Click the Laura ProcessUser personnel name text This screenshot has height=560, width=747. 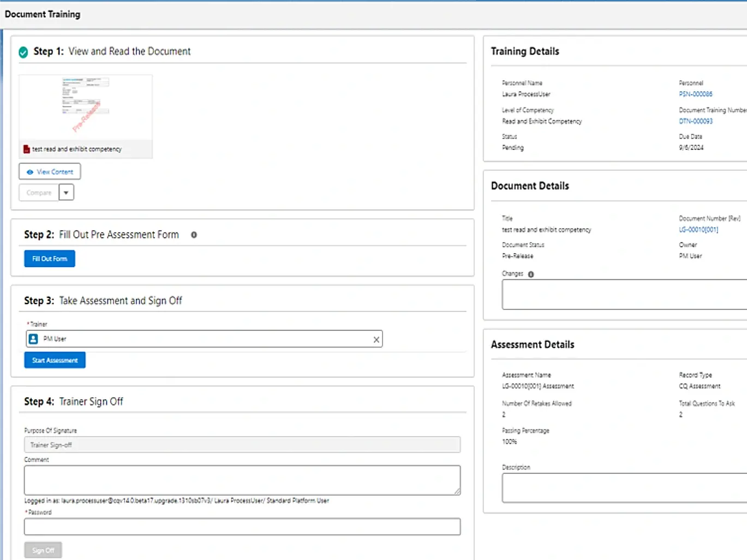click(526, 94)
